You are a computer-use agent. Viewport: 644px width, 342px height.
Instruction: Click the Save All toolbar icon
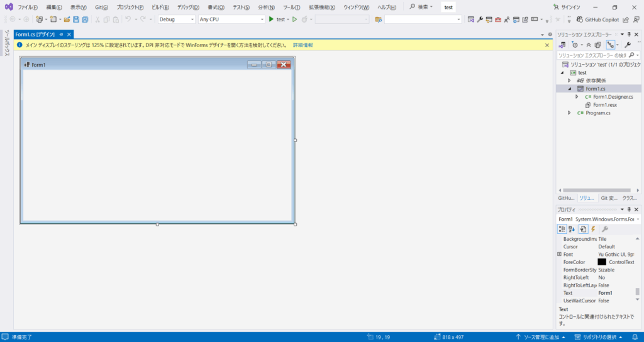click(85, 19)
